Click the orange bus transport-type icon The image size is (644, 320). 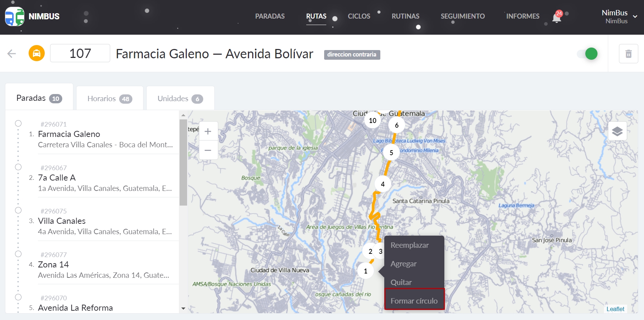(36, 53)
